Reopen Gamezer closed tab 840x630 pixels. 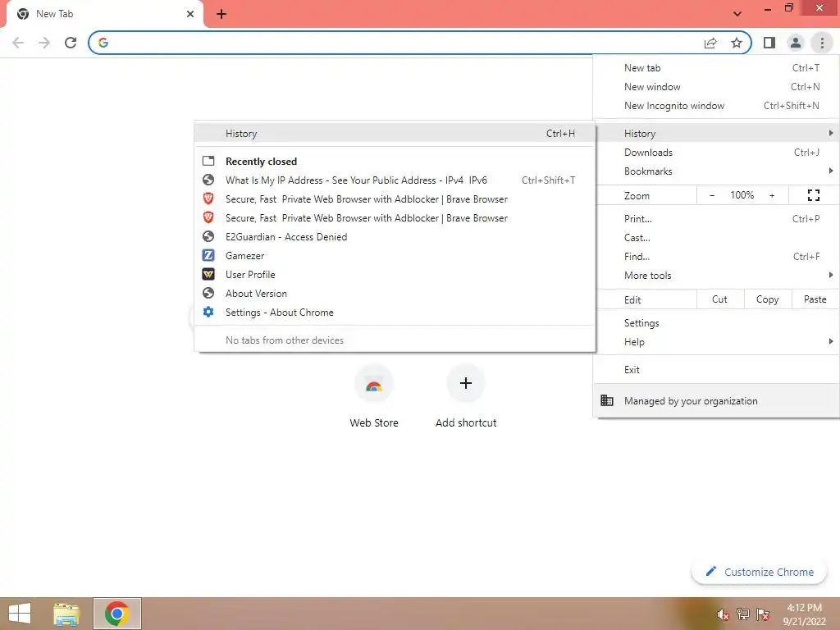[395, 256]
